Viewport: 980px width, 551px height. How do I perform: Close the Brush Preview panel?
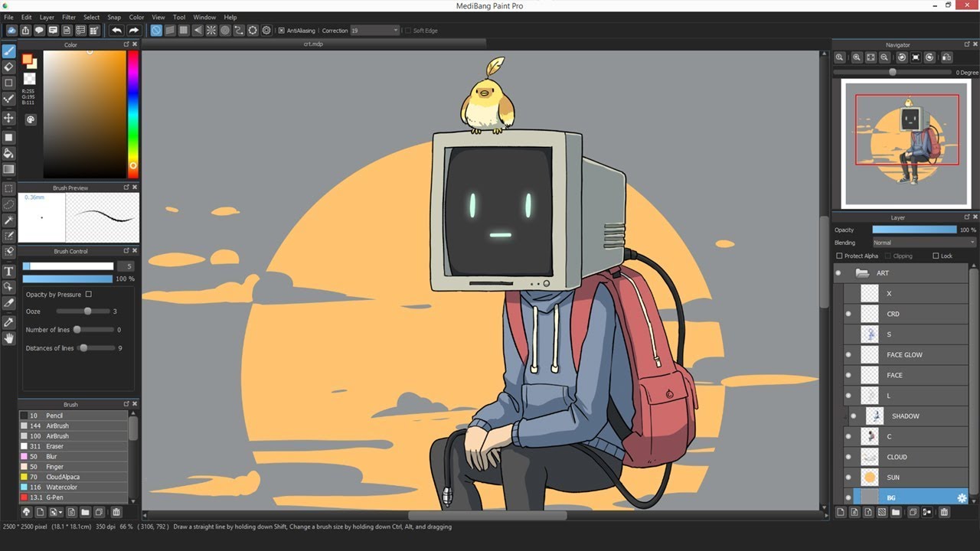135,187
